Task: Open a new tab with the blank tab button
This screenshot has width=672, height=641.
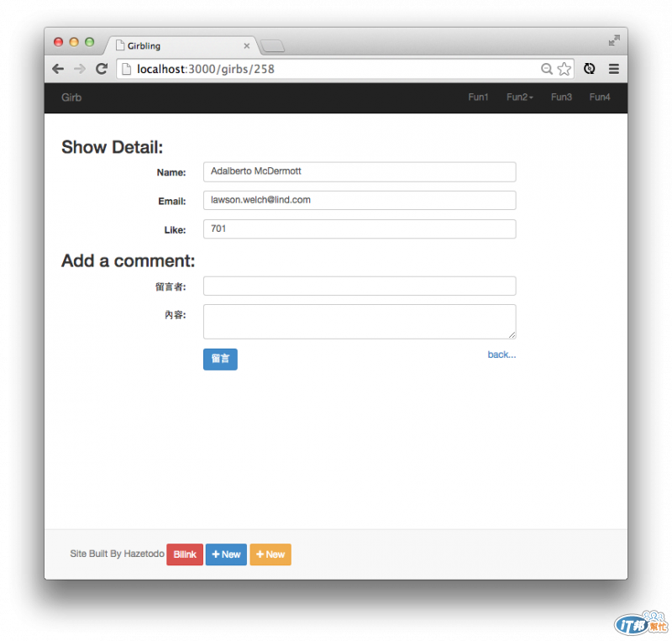Action: (x=272, y=46)
